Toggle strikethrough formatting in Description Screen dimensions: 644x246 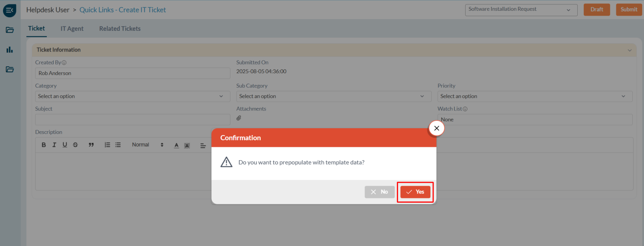point(75,145)
